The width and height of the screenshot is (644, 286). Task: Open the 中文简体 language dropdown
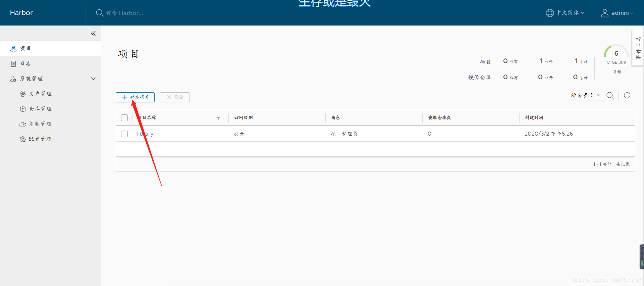[x=570, y=13]
